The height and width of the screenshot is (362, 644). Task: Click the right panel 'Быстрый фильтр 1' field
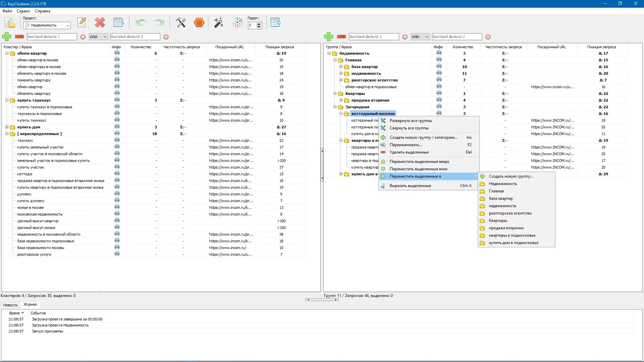click(373, 37)
